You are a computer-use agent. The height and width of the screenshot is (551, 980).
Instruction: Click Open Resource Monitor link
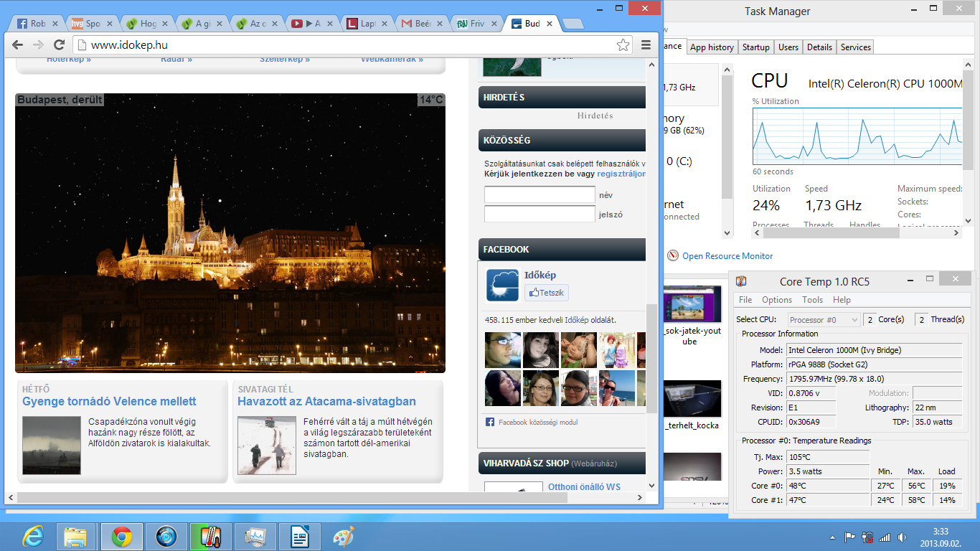(x=727, y=256)
